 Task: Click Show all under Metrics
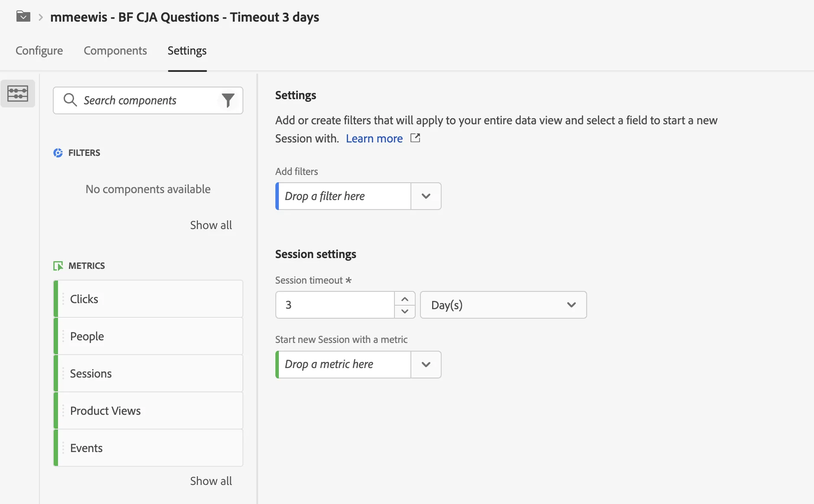point(211,481)
